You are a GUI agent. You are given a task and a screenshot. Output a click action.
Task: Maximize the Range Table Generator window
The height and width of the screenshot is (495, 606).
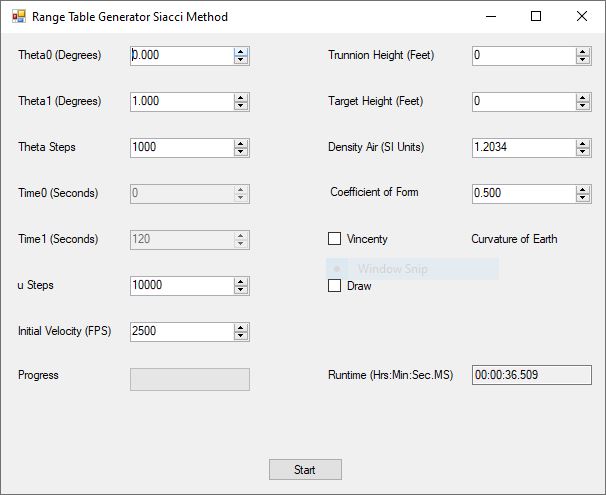[536, 16]
